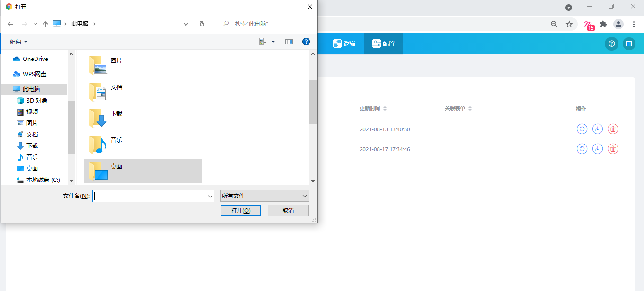Select the 配置 tab

coord(383,43)
